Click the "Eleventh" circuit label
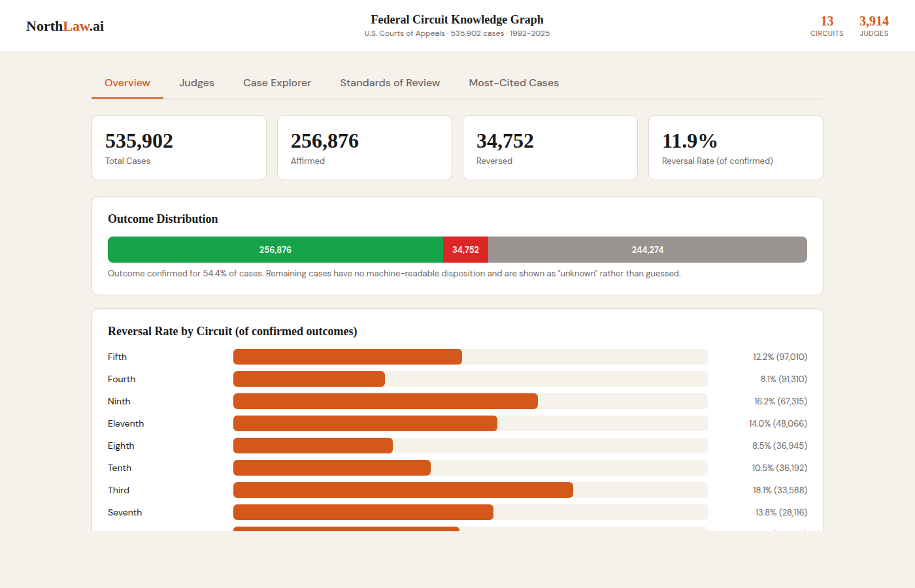 pos(125,423)
